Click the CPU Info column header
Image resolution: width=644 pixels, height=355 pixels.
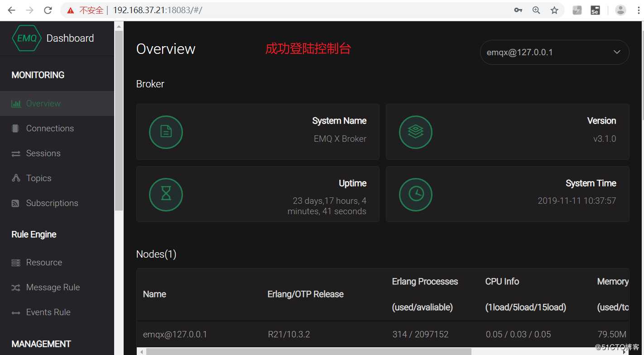click(502, 282)
